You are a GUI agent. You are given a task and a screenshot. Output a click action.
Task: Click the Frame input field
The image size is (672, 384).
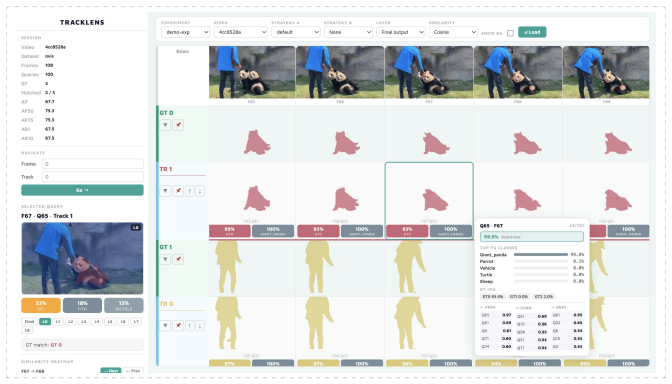point(93,164)
